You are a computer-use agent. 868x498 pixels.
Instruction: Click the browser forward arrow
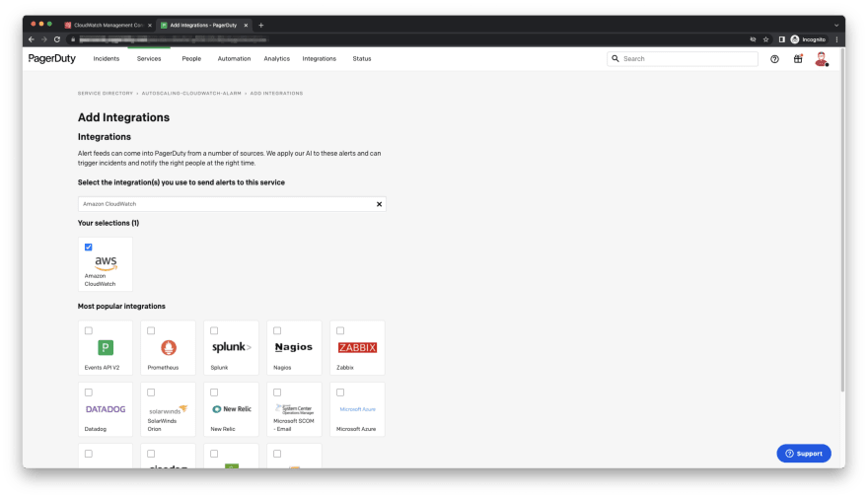[x=43, y=39]
